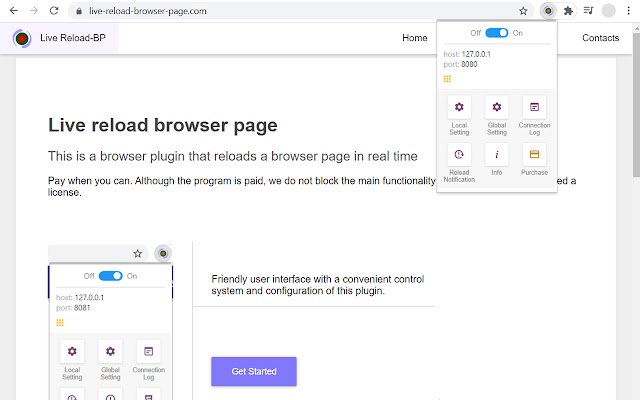Screen dimensions: 640x400
Task: Click the Live Reload extension toolbar icon
Action: (x=548, y=11)
